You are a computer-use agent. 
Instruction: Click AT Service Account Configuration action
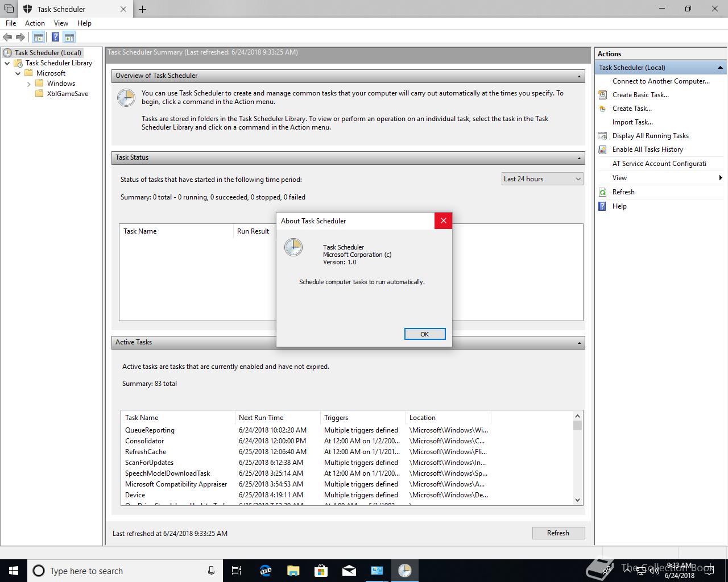659,164
